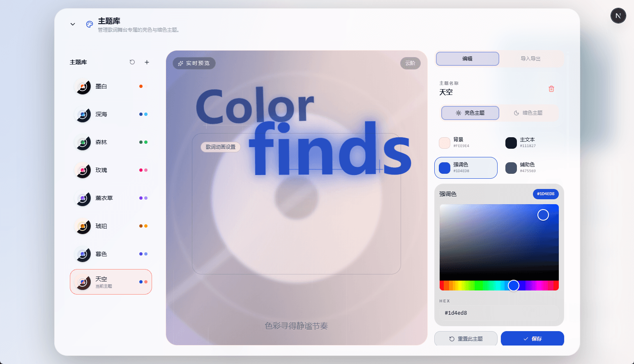Screen dimensions: 634x364
Task: Click 重置此主题 button
Action: (x=466, y=339)
